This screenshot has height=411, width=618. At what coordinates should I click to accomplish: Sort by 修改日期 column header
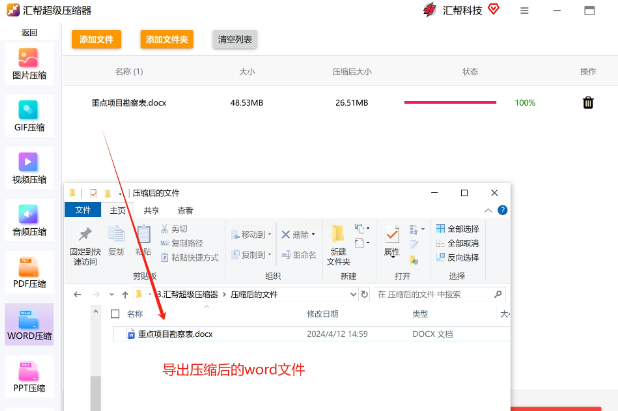(x=322, y=314)
